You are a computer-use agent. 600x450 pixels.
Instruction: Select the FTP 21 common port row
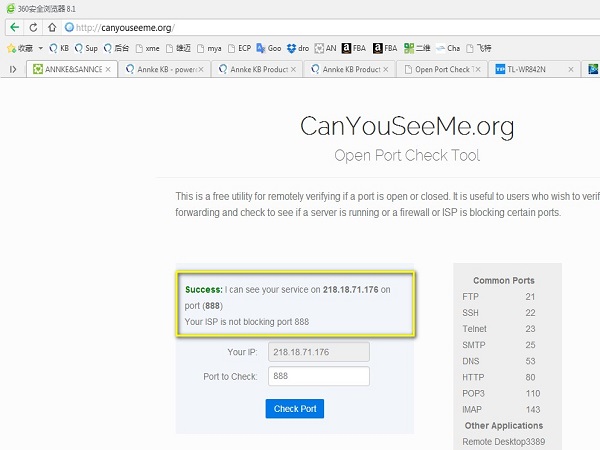pyautogui.click(x=499, y=297)
